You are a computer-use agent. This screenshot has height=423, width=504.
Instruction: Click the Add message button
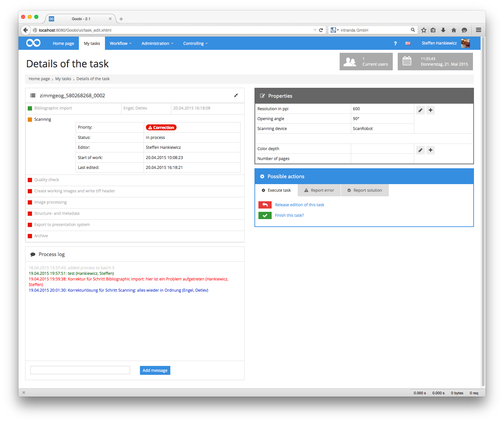(x=155, y=371)
